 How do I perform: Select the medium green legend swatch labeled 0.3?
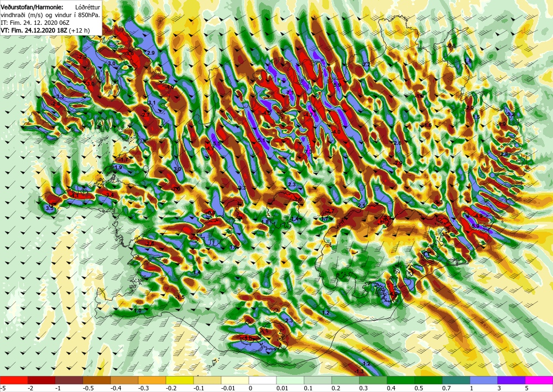point(373,380)
